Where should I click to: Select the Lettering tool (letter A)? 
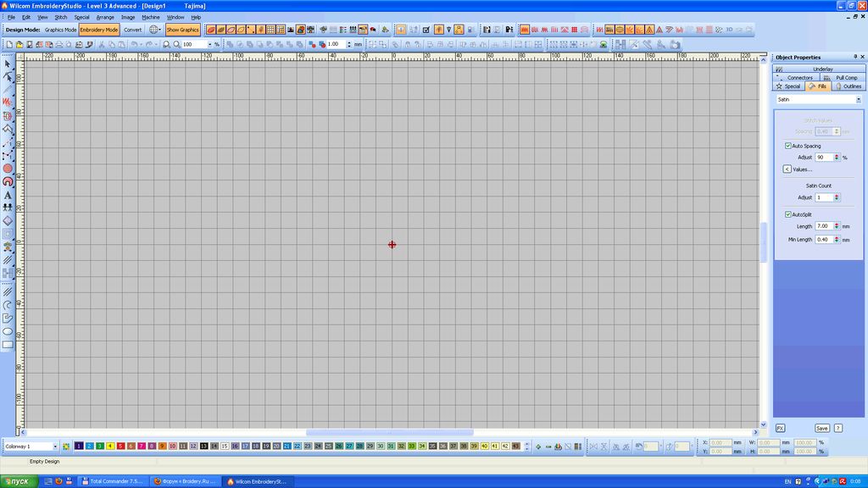(8, 195)
